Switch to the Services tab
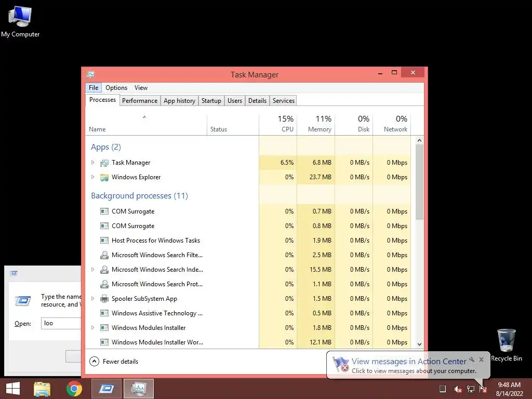 [x=284, y=101]
